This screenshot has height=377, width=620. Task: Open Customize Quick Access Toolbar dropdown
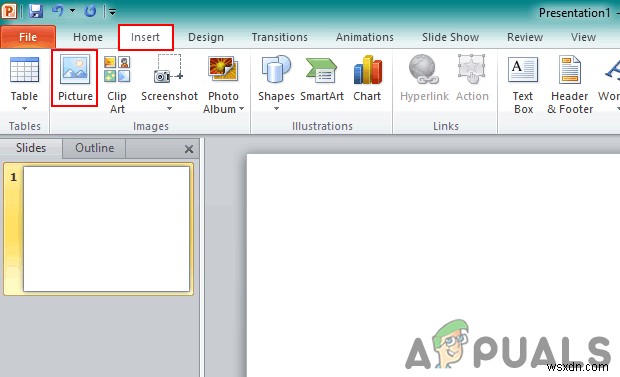(112, 12)
